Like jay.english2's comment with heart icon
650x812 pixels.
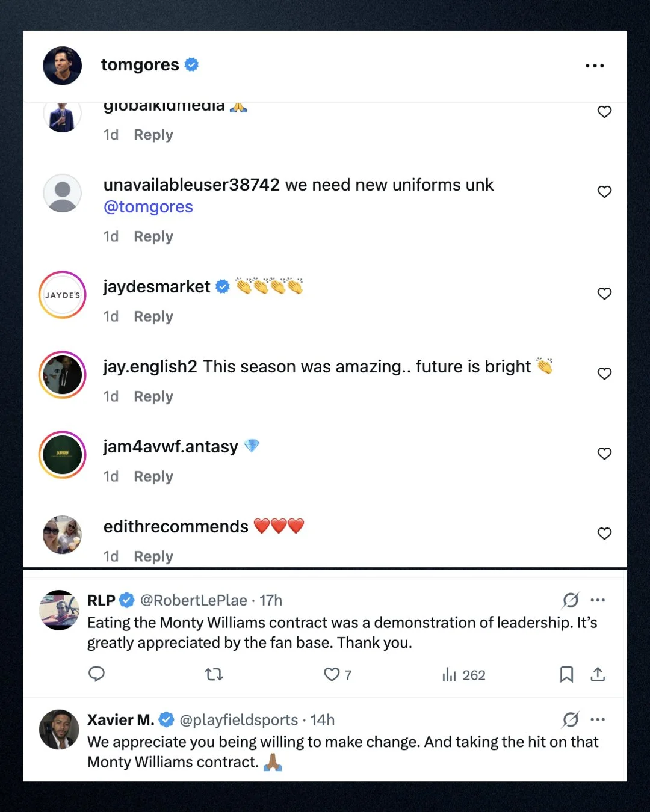(604, 374)
